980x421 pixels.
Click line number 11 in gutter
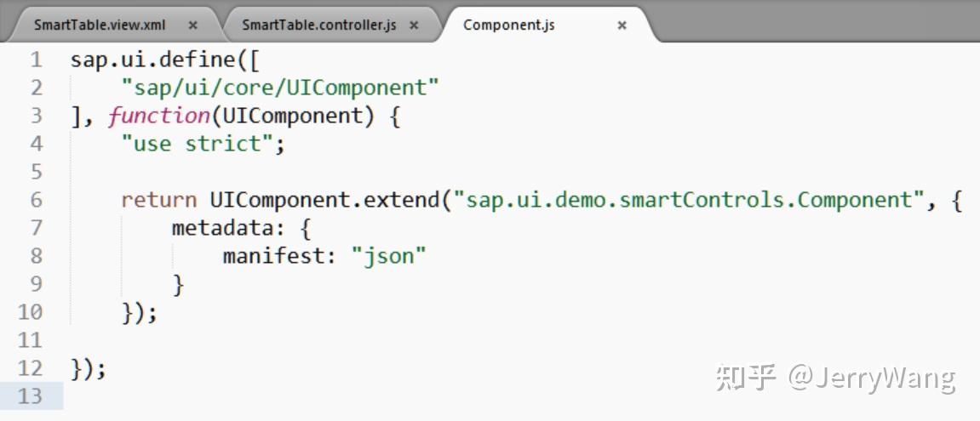point(30,340)
